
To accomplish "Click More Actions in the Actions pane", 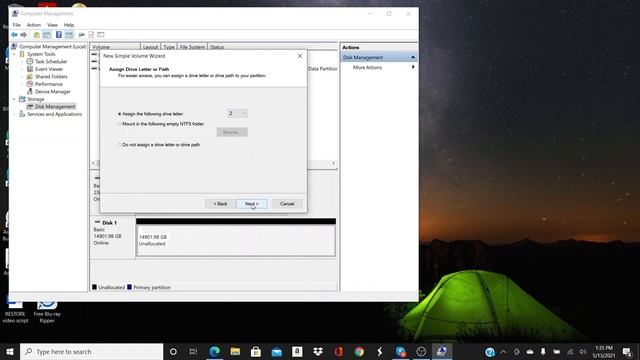I will (367, 67).
